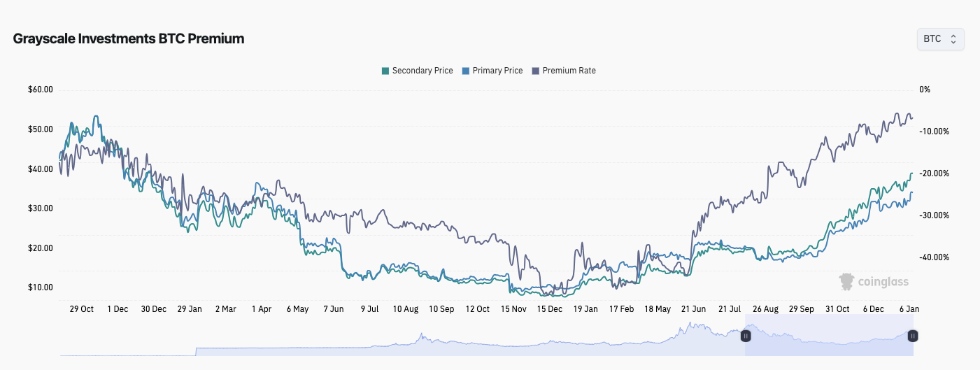Hide the Primary Price series via legend
This screenshot has width=980, height=370.
click(497, 71)
